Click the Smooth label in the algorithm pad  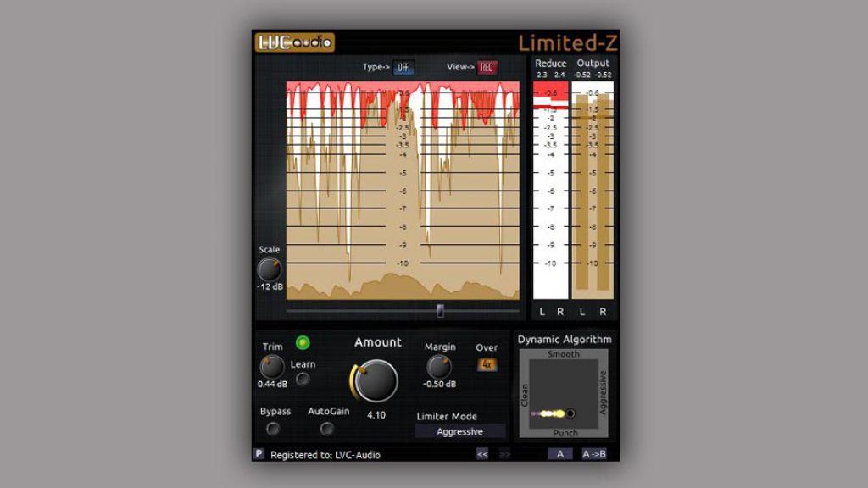click(x=564, y=354)
